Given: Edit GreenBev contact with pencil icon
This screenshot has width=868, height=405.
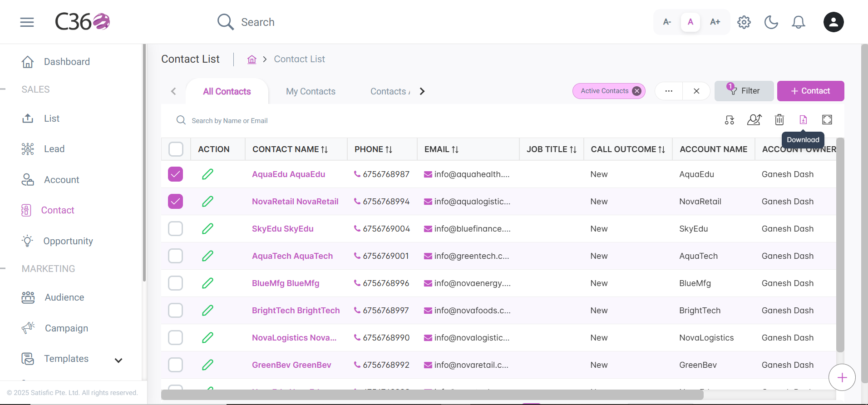Looking at the screenshot, I should point(207,365).
